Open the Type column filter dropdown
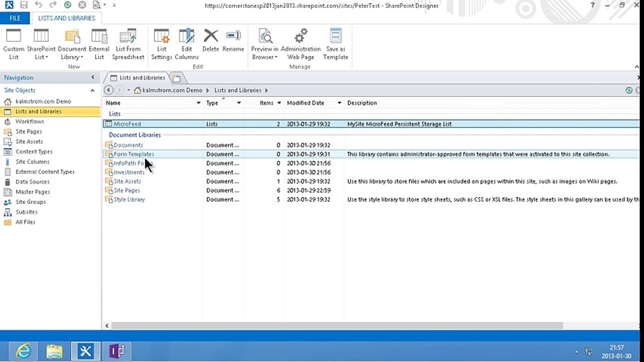 click(x=239, y=103)
